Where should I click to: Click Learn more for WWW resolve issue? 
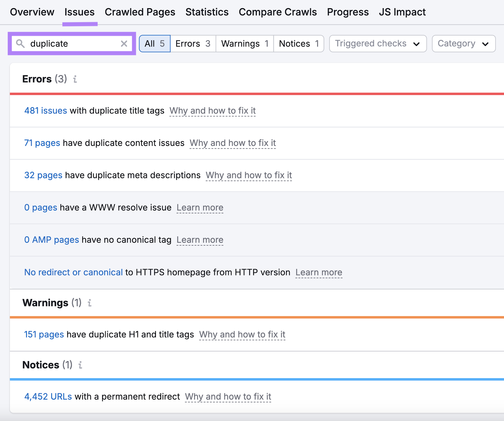(200, 208)
